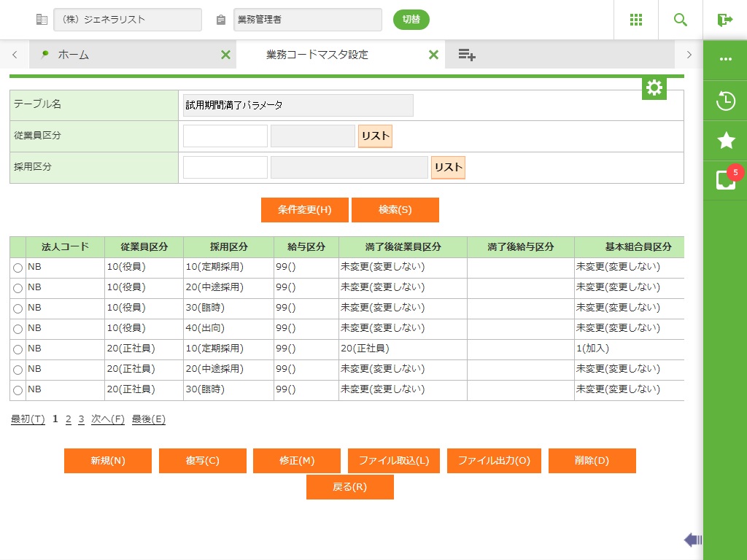Click the logout door icon
The width and height of the screenshot is (747, 560).
[x=724, y=20]
